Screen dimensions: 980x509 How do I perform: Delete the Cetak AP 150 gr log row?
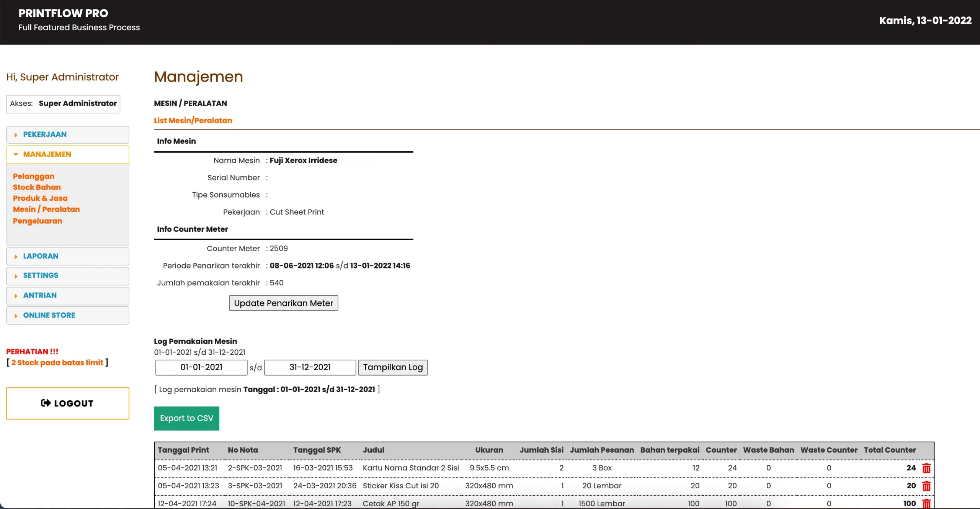click(926, 504)
